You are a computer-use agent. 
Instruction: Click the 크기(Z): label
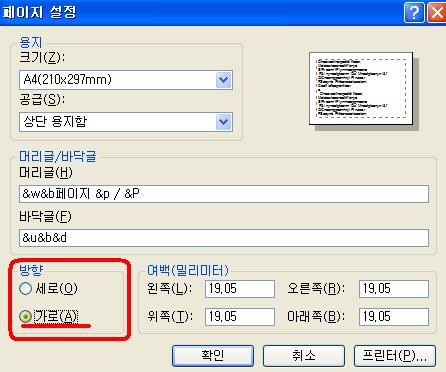42,58
